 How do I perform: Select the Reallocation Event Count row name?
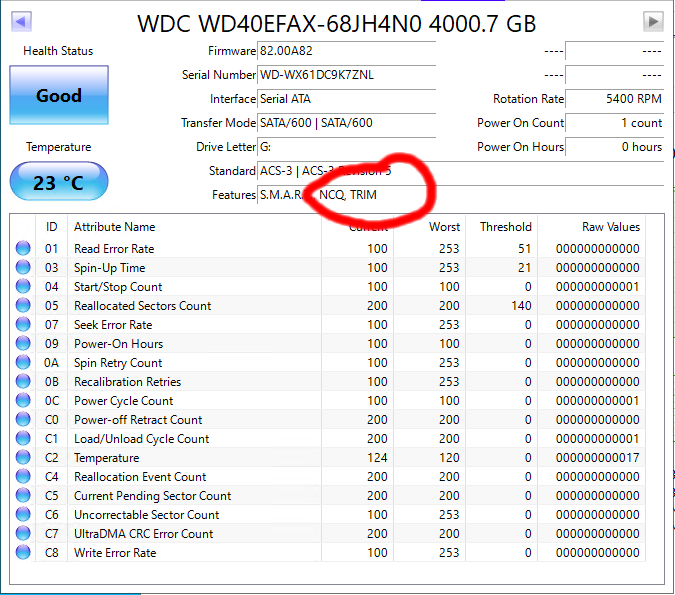[140, 477]
